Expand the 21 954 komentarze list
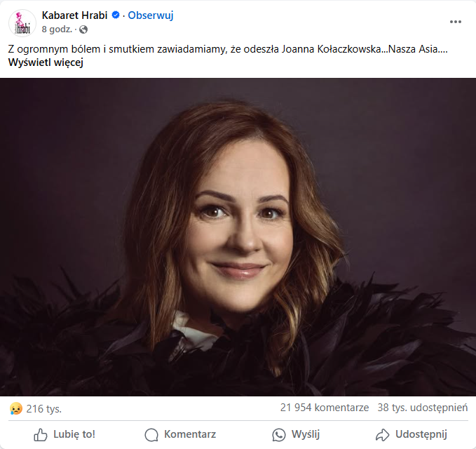 (325, 408)
